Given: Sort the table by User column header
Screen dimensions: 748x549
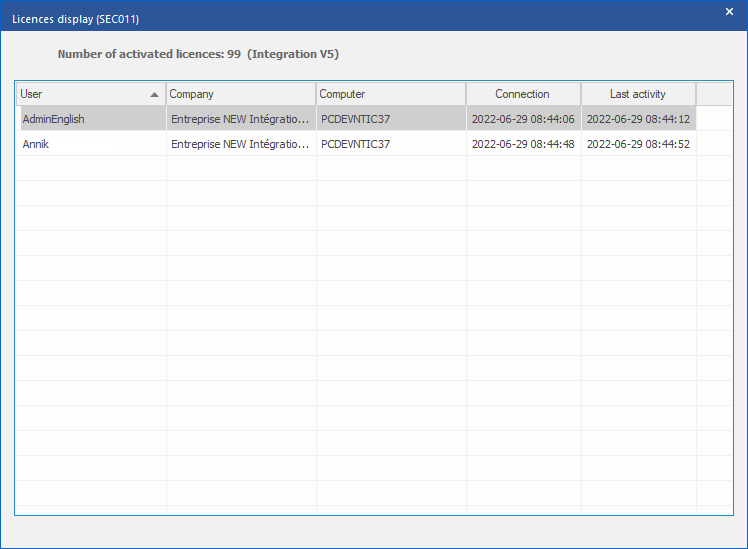Looking at the screenshot, I should (80, 94).
